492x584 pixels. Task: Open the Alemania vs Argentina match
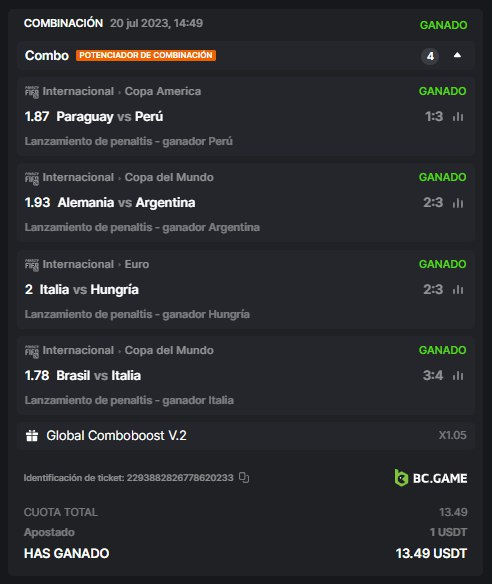coord(126,203)
